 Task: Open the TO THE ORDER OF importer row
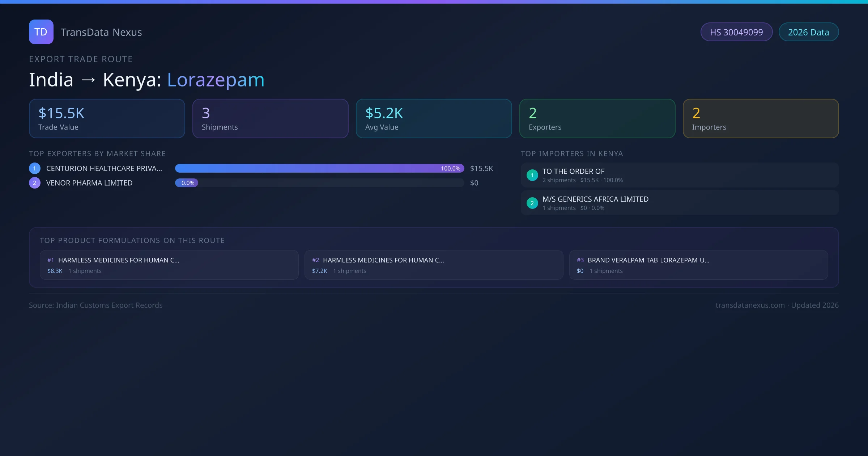coord(679,175)
